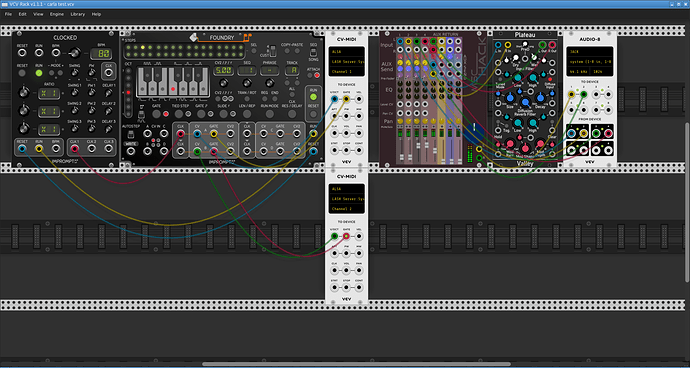Screen dimensions: 690x368
Task: Click the RUN output jack at bottom of Clocked
Action: click(39, 149)
